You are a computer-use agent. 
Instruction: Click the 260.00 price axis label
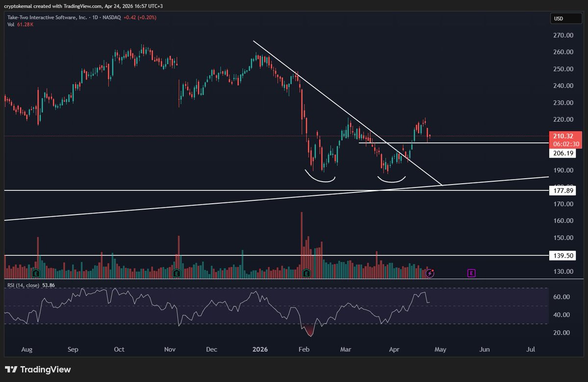pos(563,52)
